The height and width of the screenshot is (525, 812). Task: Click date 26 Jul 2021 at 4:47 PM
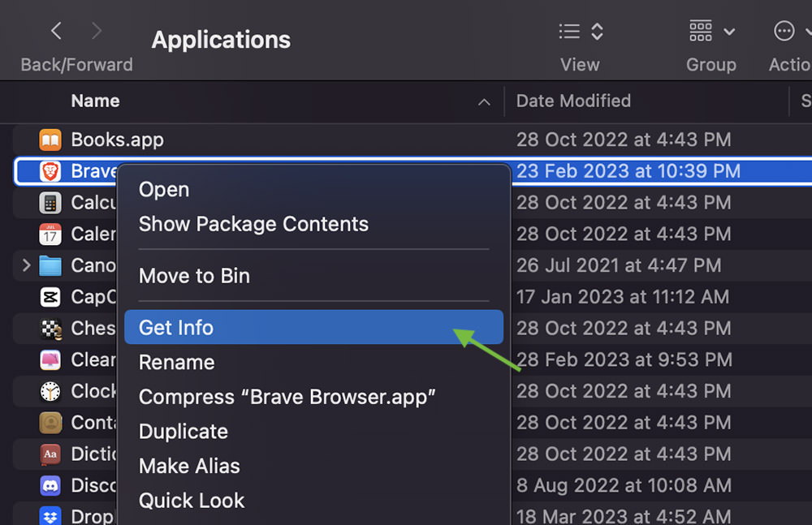(619, 265)
